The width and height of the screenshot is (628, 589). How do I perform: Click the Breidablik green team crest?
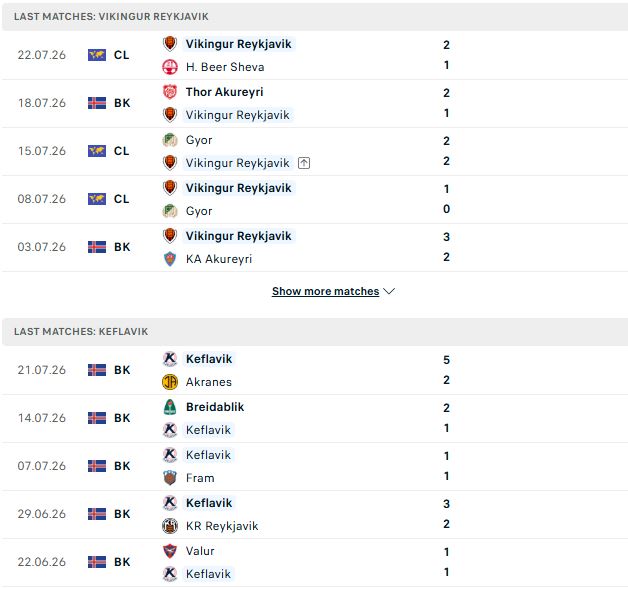pos(170,407)
